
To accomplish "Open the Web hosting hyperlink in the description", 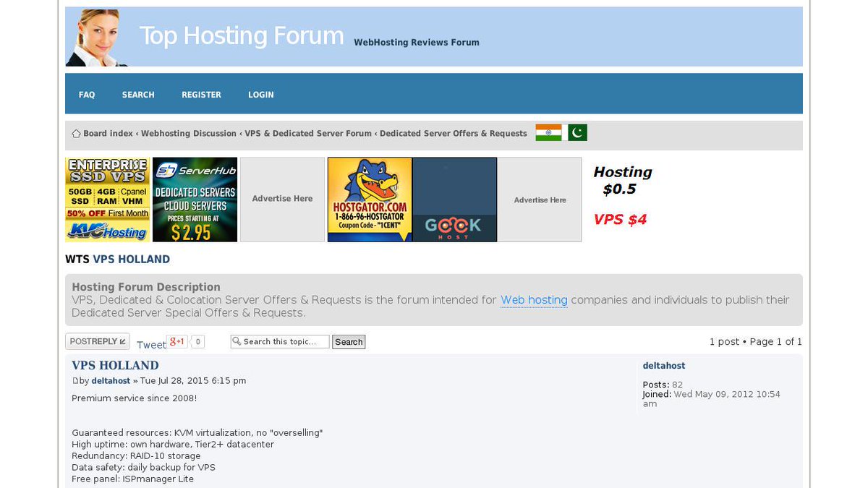I will pos(534,300).
